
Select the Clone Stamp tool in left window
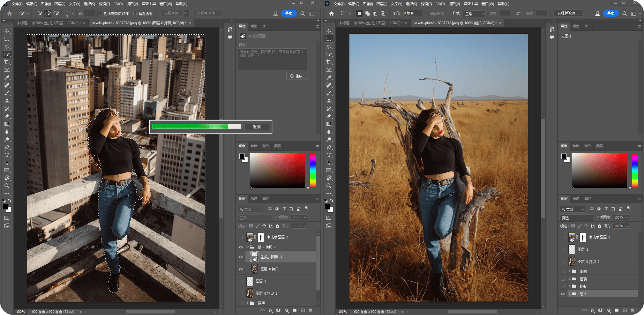pyautogui.click(x=7, y=101)
